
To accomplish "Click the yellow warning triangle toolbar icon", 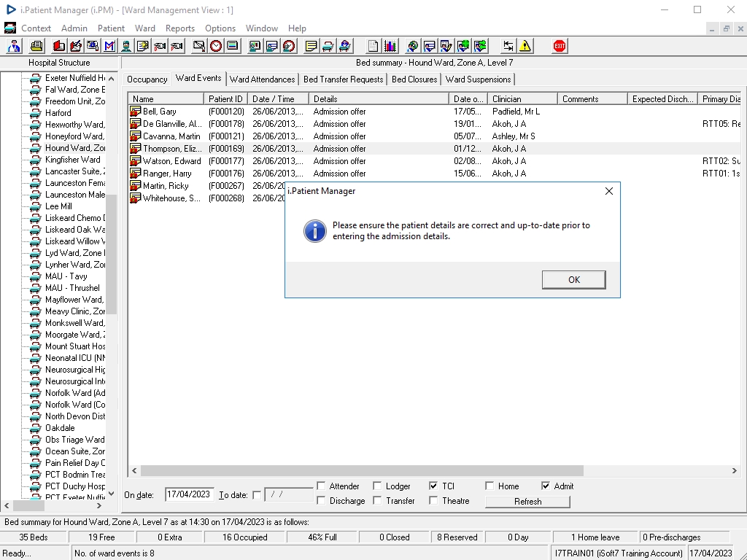I will click(525, 46).
